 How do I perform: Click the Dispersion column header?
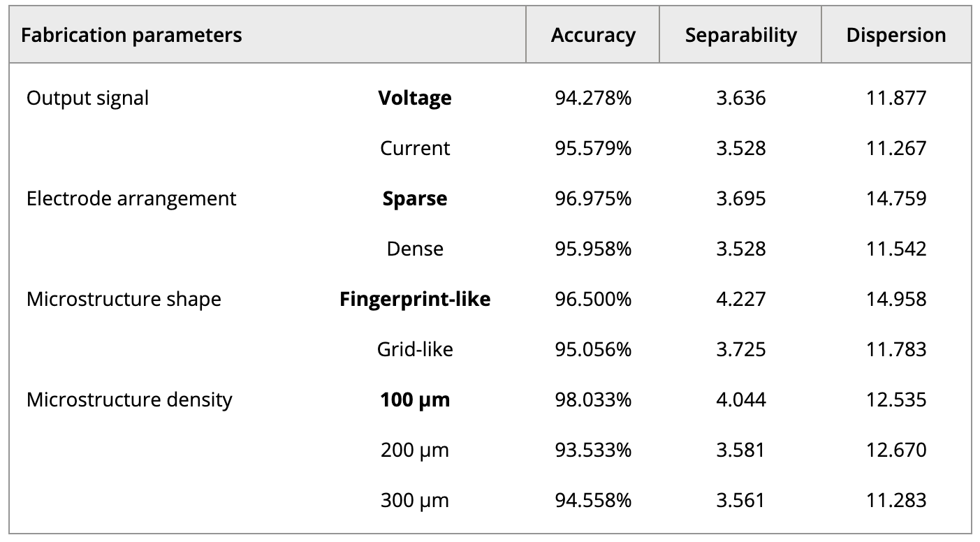coord(896,36)
